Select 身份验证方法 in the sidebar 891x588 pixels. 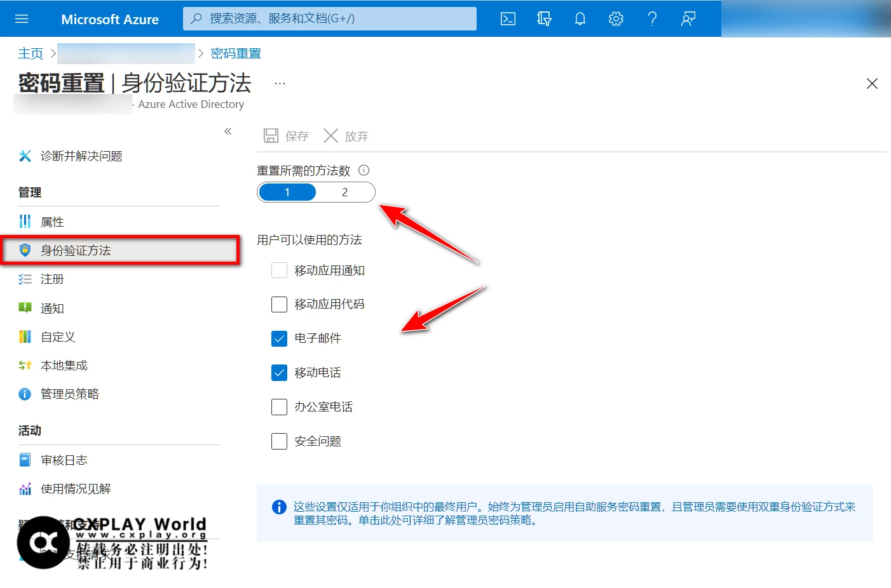120,250
